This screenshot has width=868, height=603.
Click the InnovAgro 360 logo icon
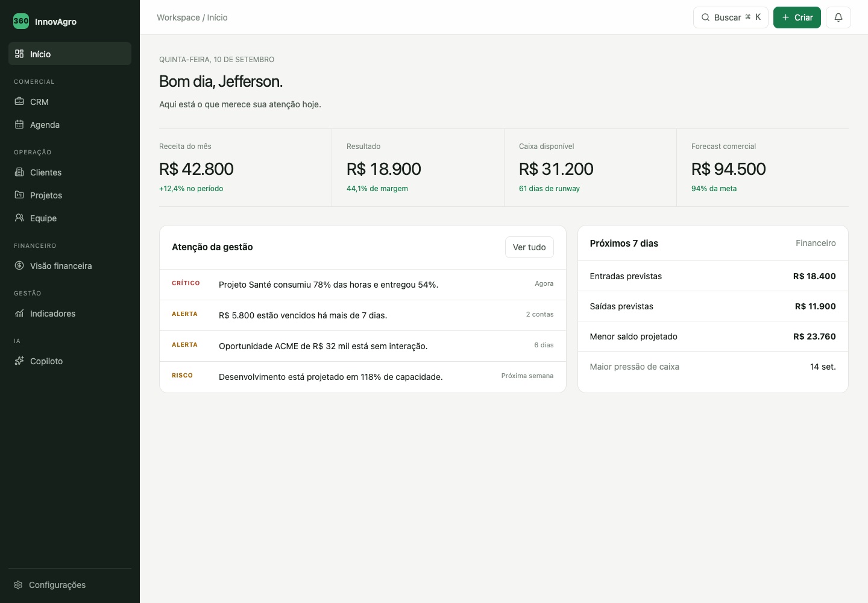click(x=21, y=21)
